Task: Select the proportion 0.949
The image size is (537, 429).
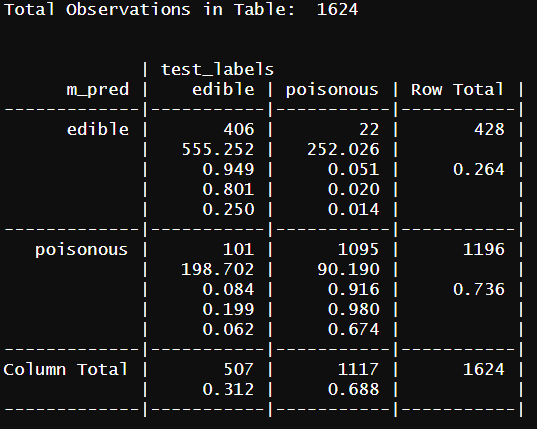Action: pos(228,169)
